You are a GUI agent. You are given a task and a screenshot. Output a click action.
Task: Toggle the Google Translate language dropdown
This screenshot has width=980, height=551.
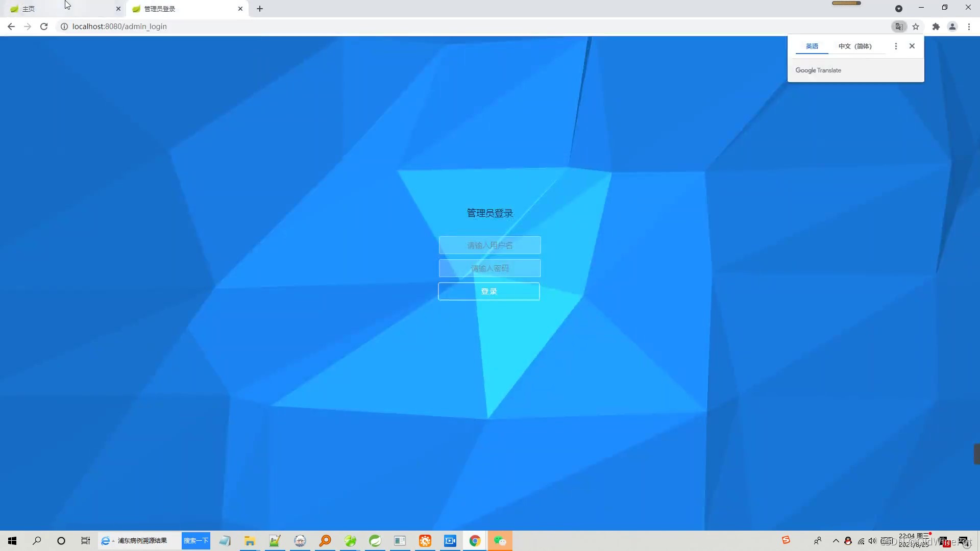(x=895, y=46)
